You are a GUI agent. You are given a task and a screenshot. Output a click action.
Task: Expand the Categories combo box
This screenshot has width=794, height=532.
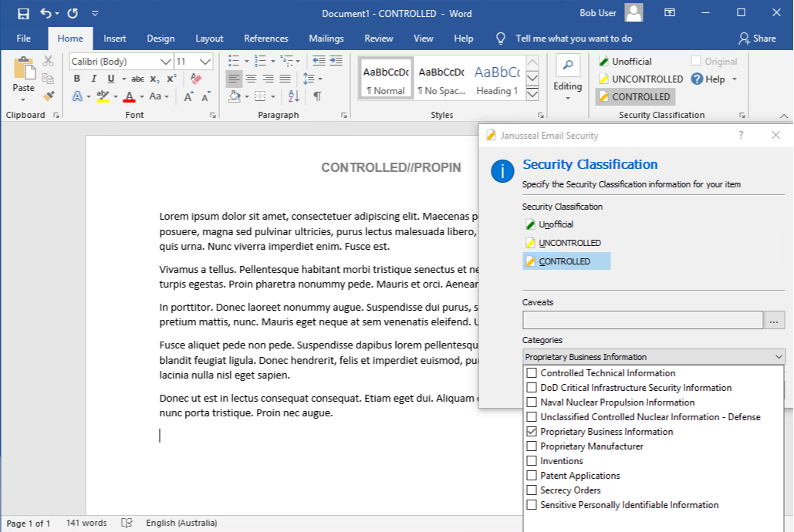point(779,357)
